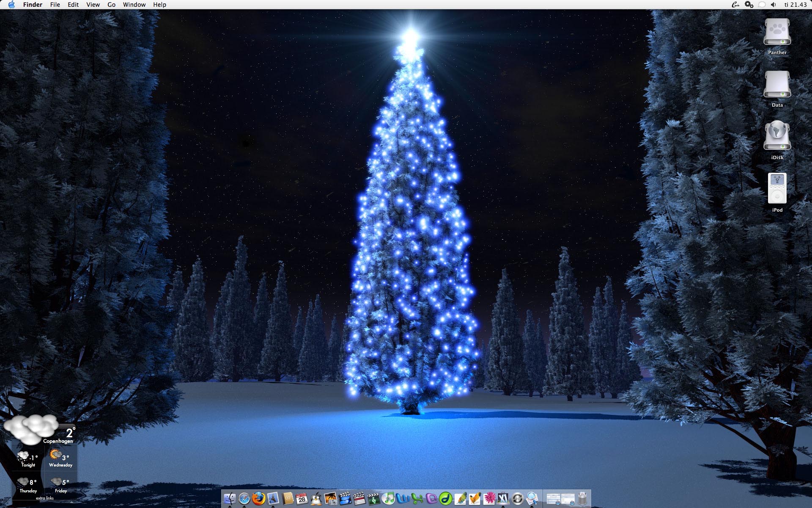Restore the first minimized window in the Dock

pos(553,498)
